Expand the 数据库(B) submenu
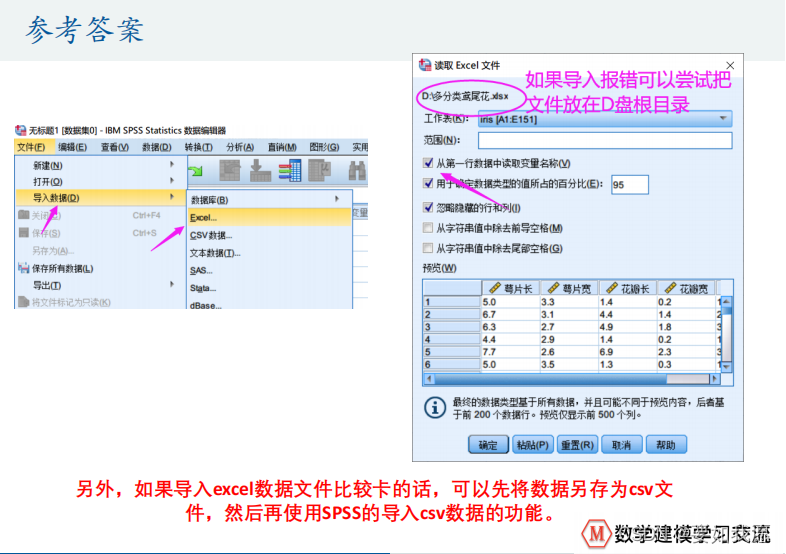The height and width of the screenshot is (554, 786). 270,200
